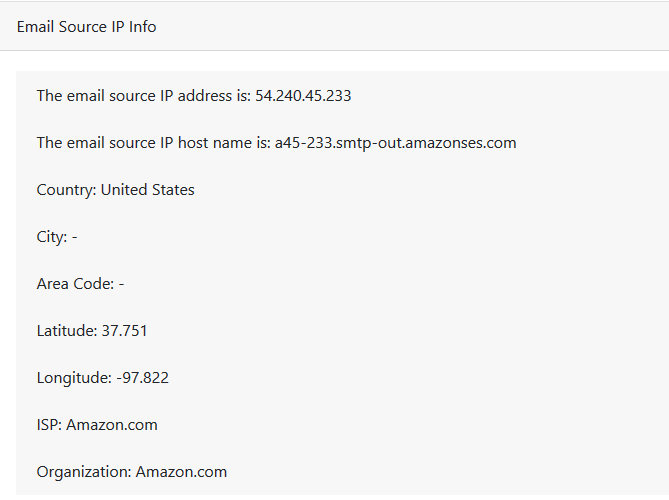Click the host name a45-233.smtp-out.amazonses.com
Screen dimensions: 669x500
pos(395,143)
